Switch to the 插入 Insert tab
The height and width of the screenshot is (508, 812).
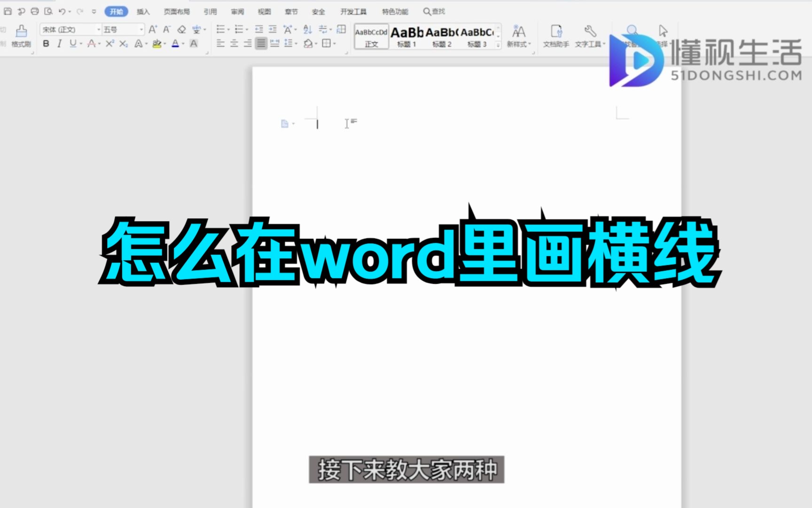click(x=143, y=11)
